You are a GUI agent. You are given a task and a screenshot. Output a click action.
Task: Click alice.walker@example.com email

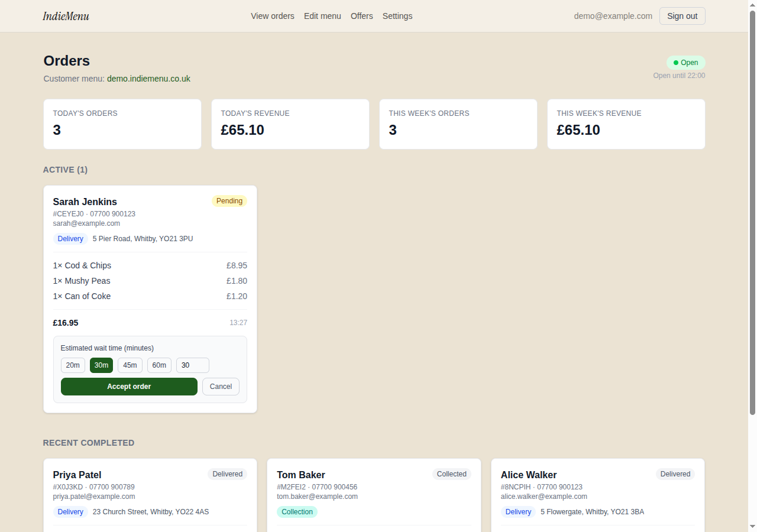(x=544, y=497)
